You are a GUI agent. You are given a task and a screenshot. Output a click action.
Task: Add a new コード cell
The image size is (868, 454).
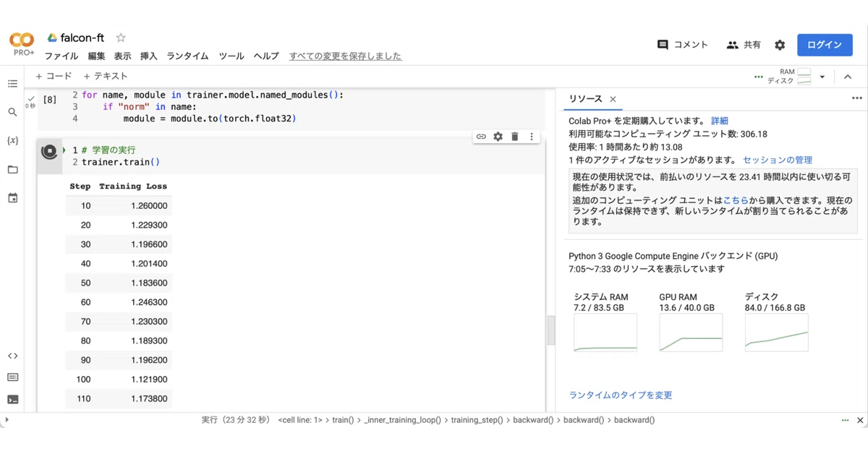54,76
